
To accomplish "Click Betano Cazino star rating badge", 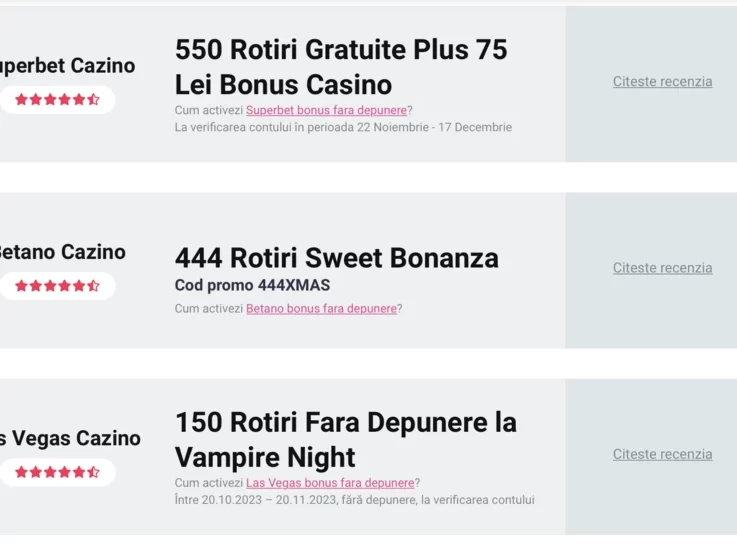I will tap(57, 286).
